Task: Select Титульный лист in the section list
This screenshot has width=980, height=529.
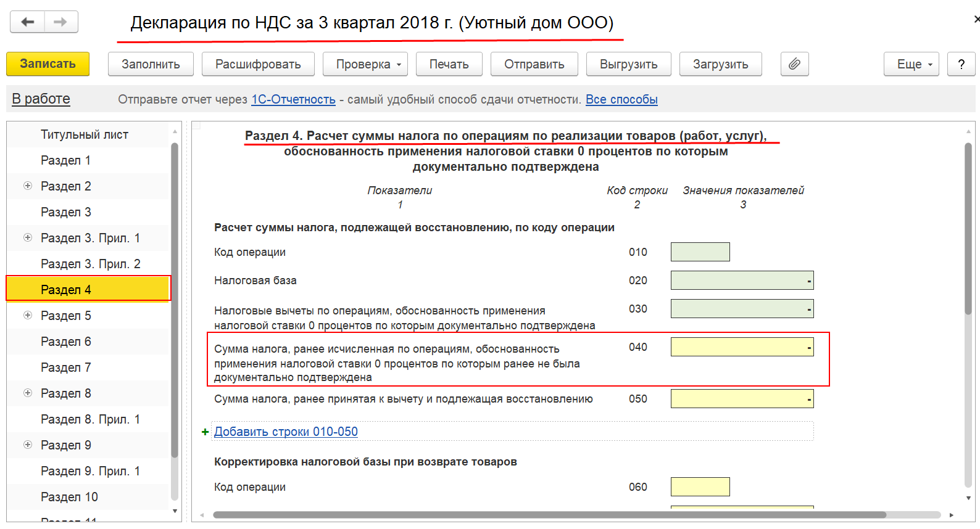Action: coord(85,134)
